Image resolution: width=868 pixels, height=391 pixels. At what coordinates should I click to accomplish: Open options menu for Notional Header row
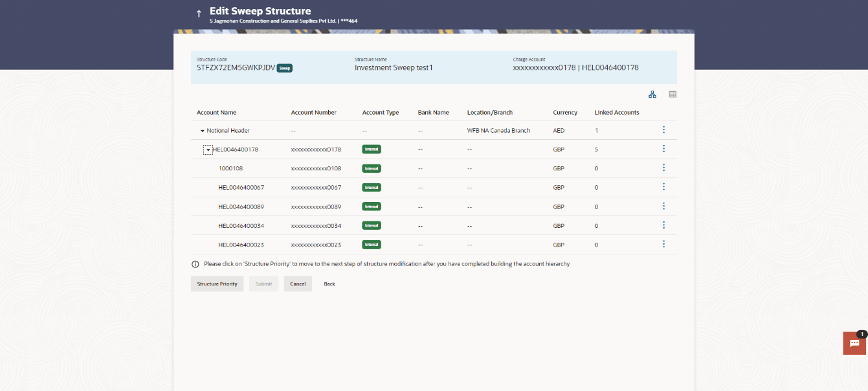pyautogui.click(x=663, y=130)
